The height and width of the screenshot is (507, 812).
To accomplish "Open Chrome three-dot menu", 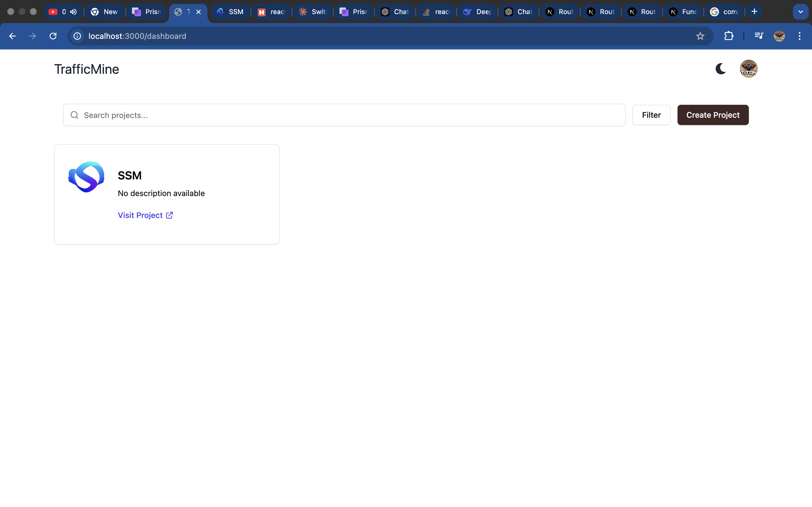I will pyautogui.click(x=799, y=36).
